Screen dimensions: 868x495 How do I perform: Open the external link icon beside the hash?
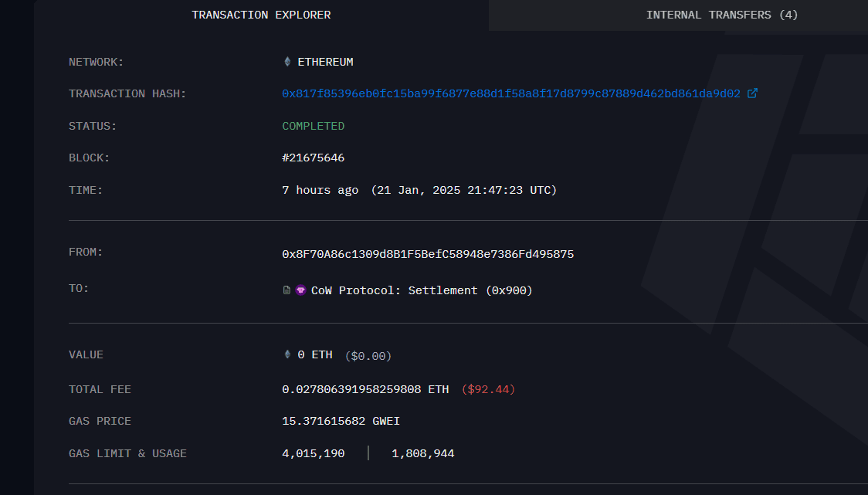tap(753, 93)
